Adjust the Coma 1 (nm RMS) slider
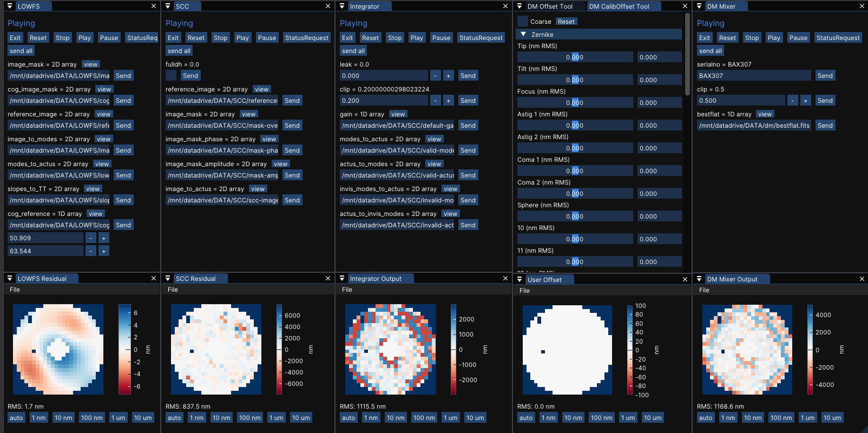868x433 pixels. pyautogui.click(x=575, y=171)
